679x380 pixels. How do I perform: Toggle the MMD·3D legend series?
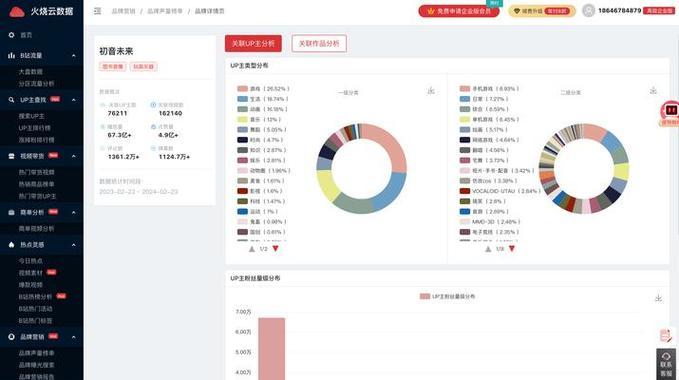[490, 222]
